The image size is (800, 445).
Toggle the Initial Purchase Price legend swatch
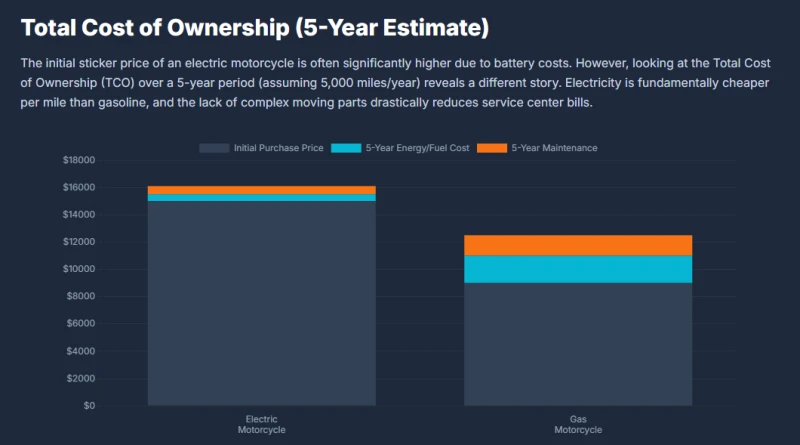point(214,148)
